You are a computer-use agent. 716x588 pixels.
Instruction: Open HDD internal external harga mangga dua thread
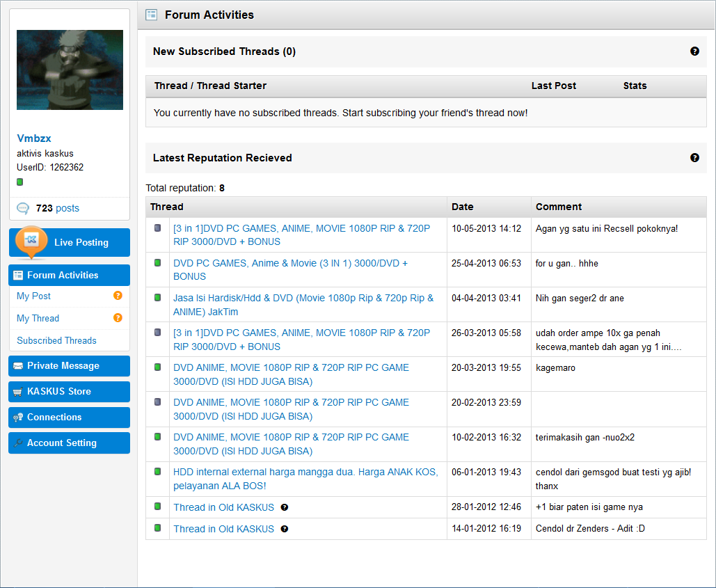305,479
